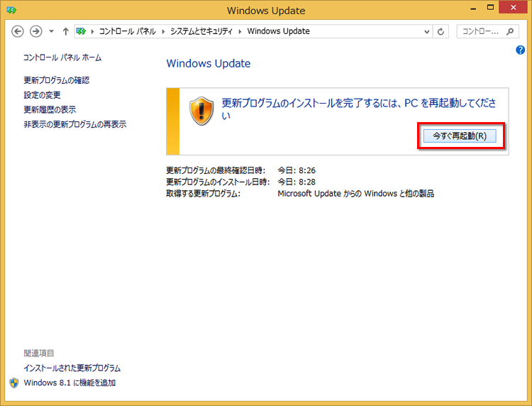Refresh the Windows Update page
The height and width of the screenshot is (406, 532).
(x=441, y=31)
